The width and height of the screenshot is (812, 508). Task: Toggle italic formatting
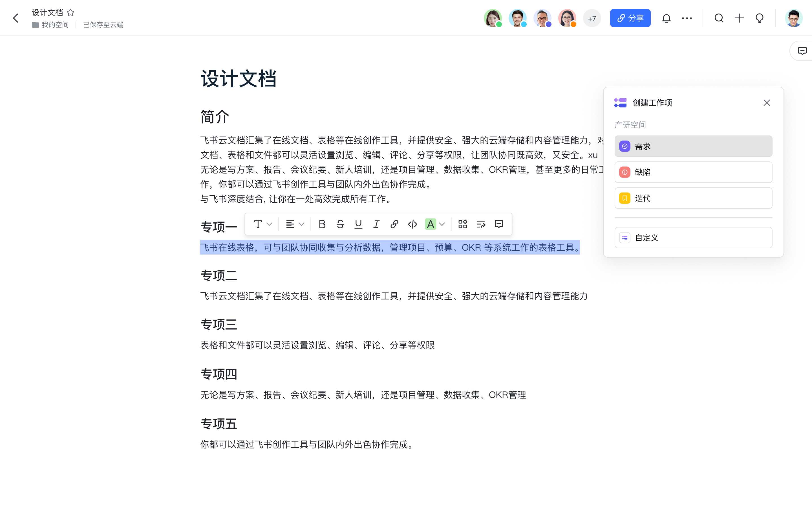tap(376, 224)
